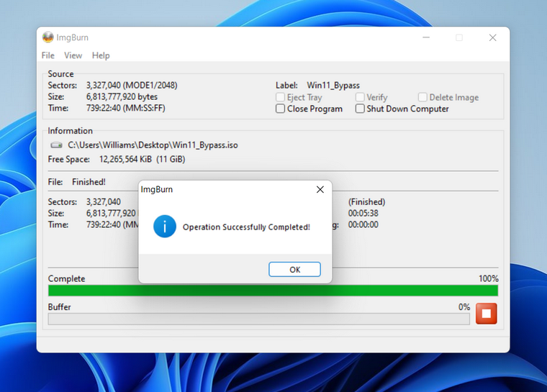Select the Win11_Bypass label value
The width and height of the screenshot is (547, 392).
[333, 86]
